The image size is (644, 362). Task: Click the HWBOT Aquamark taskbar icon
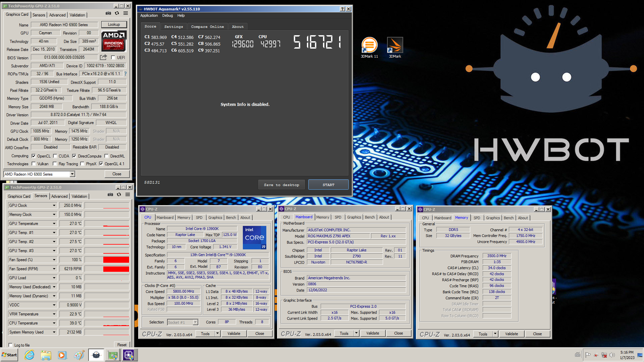point(96,355)
